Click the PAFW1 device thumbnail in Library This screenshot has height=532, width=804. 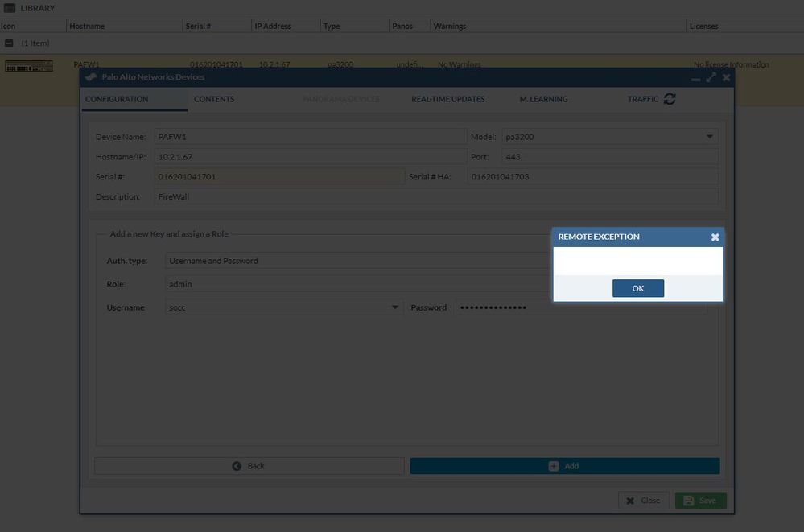(29, 66)
